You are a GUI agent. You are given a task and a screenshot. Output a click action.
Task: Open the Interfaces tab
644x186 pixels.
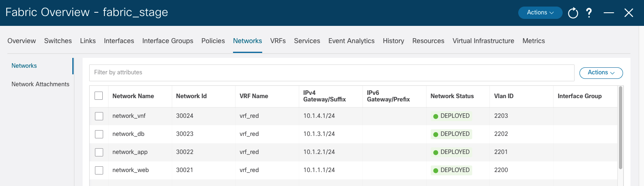point(119,41)
